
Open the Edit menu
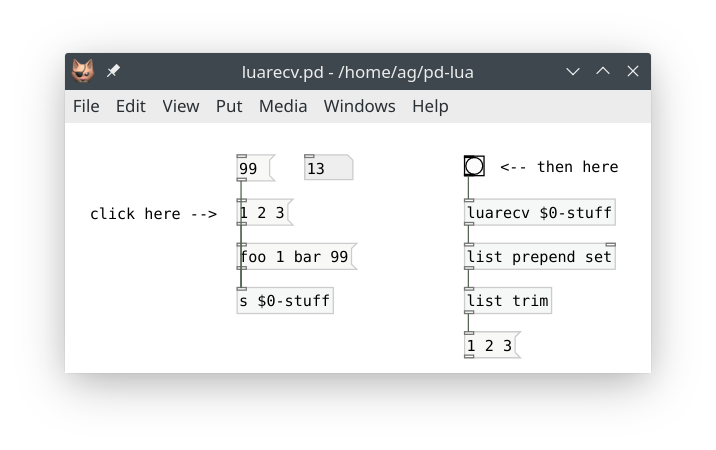pyautogui.click(x=130, y=106)
